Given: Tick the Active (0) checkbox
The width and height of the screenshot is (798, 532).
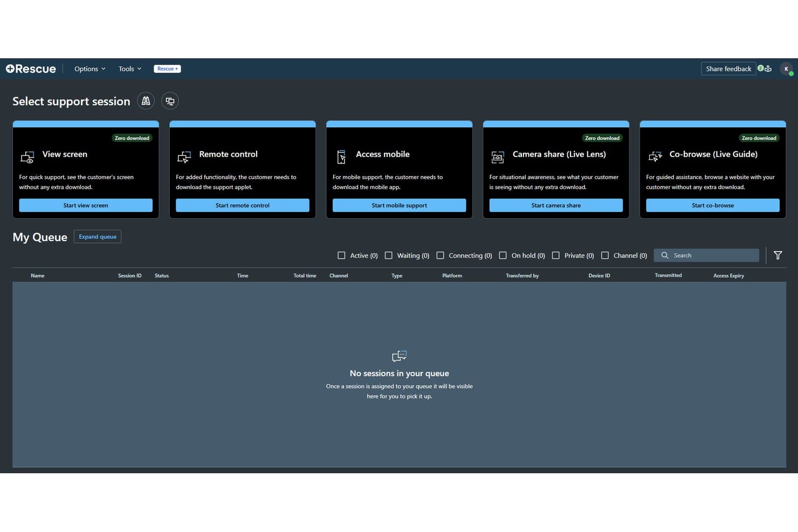Looking at the screenshot, I should click(341, 255).
